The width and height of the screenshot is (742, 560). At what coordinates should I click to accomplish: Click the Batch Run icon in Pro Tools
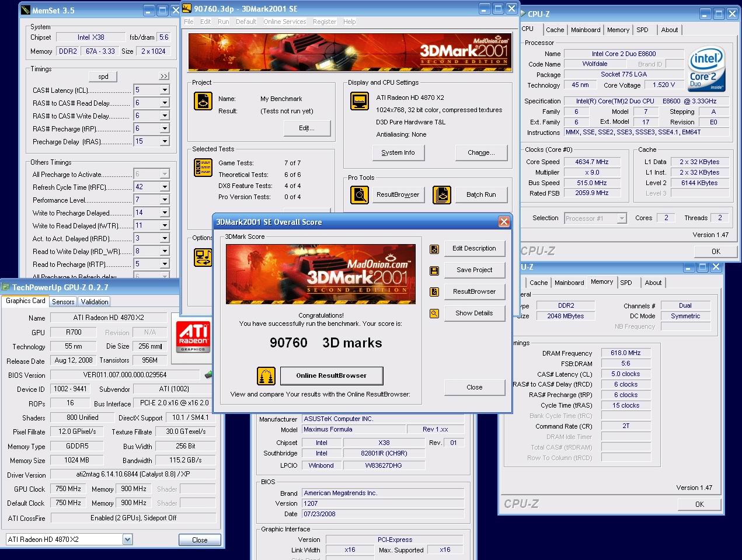point(442,194)
